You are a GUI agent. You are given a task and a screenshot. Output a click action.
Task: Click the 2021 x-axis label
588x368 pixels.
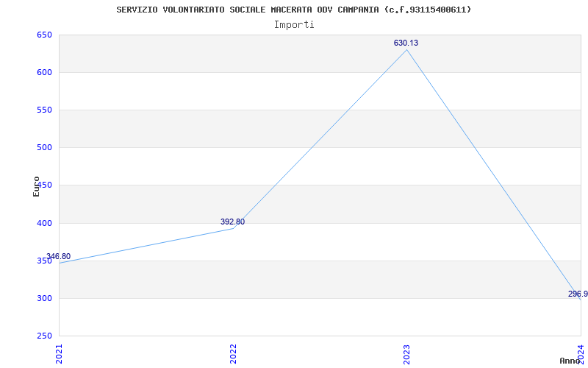[x=59, y=354]
